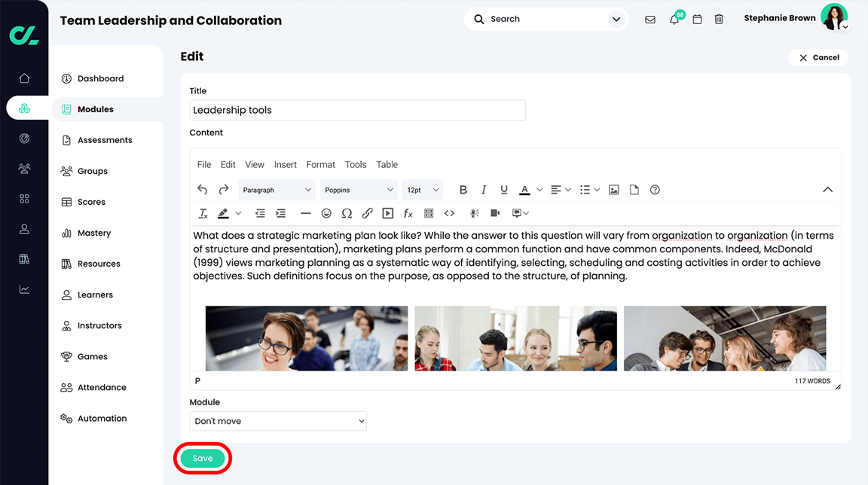868x485 pixels.
Task: Insert media with the play icon
Action: 388,213
